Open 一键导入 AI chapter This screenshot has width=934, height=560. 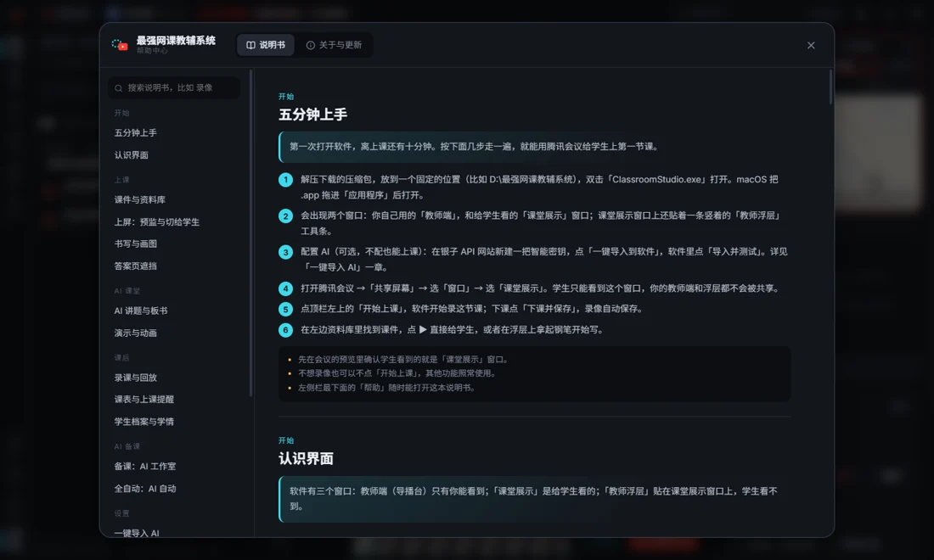point(137,533)
